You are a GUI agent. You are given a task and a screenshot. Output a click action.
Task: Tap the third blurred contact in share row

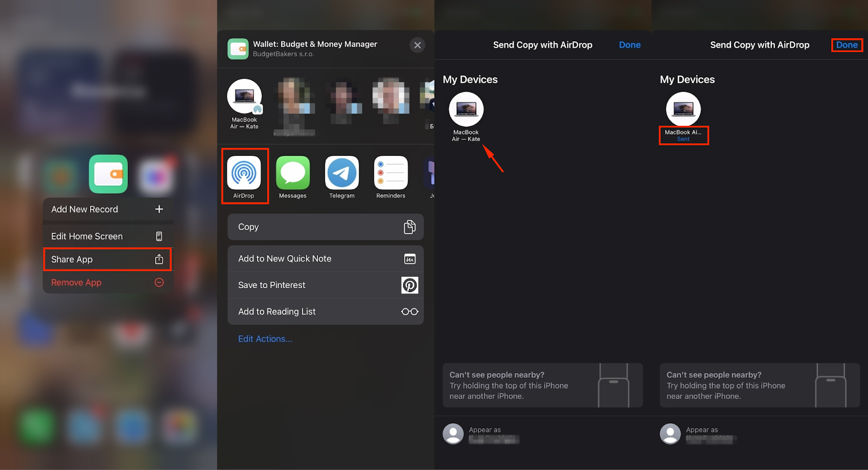click(390, 100)
